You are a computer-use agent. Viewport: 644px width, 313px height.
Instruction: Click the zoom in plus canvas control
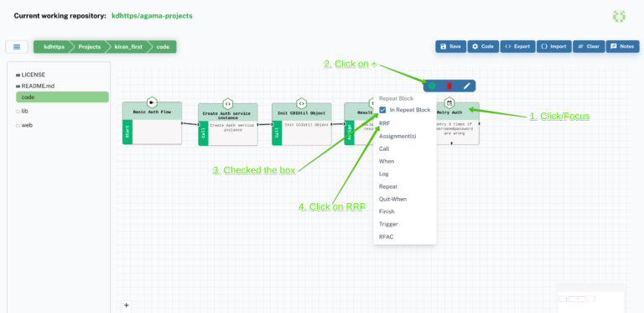pos(127,305)
